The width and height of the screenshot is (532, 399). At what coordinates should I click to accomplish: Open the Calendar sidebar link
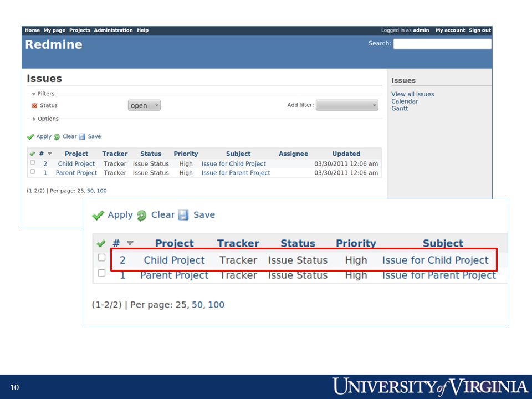(x=405, y=101)
